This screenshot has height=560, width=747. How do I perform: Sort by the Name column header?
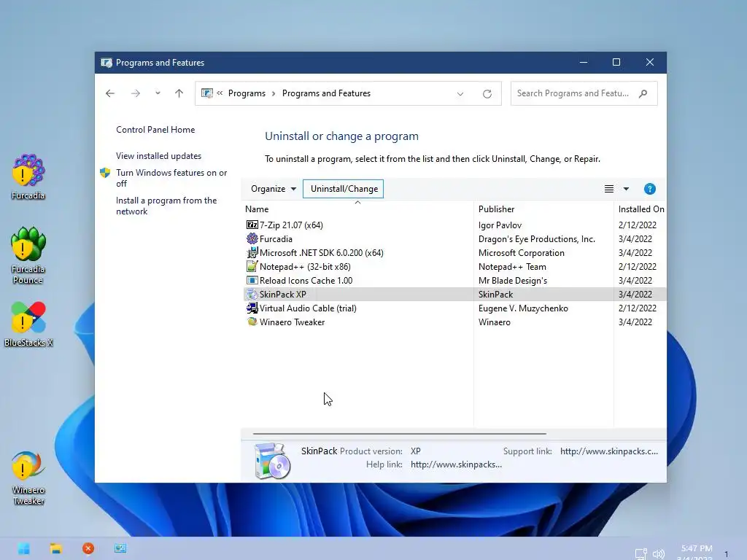point(359,209)
